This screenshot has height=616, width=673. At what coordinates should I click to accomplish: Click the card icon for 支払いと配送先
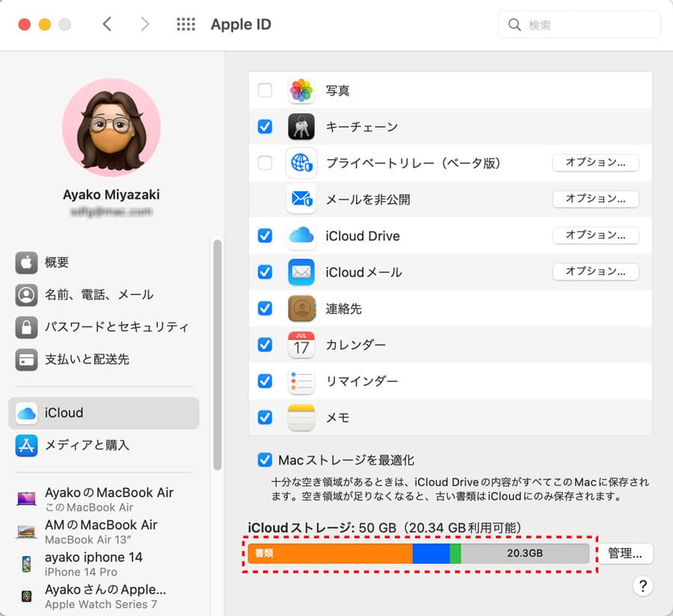pos(27,360)
